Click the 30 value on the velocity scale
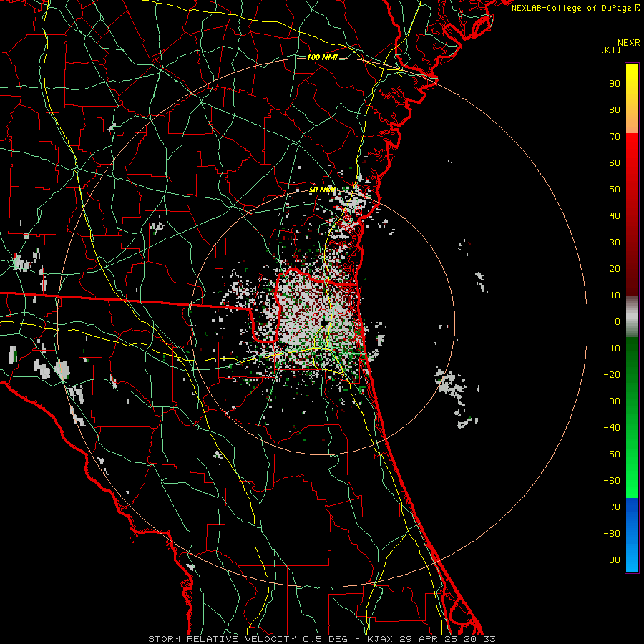644x644 pixels. point(615,243)
